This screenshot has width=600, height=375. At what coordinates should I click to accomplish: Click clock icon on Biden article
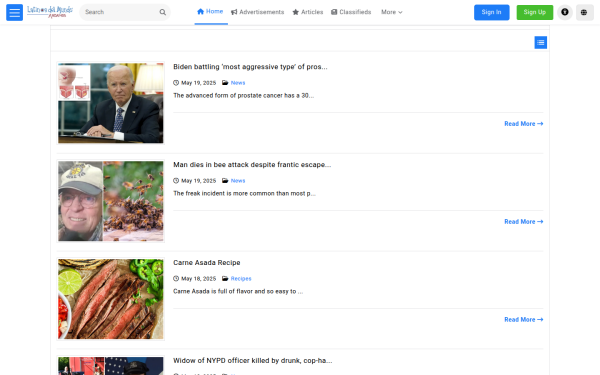coord(176,83)
